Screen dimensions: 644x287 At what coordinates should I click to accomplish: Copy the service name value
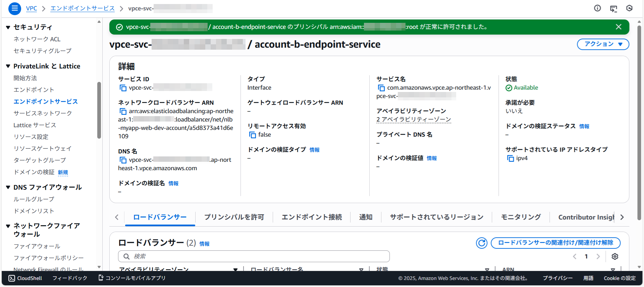[x=381, y=88]
